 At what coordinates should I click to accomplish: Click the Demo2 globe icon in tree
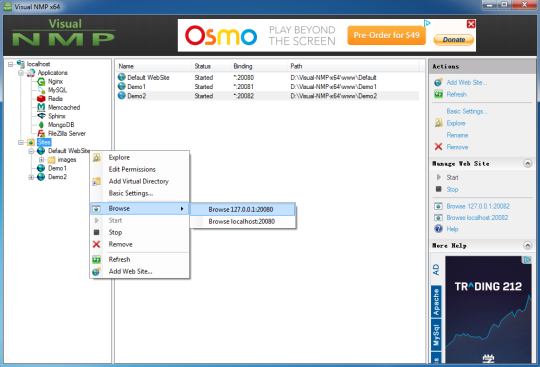tap(41, 177)
